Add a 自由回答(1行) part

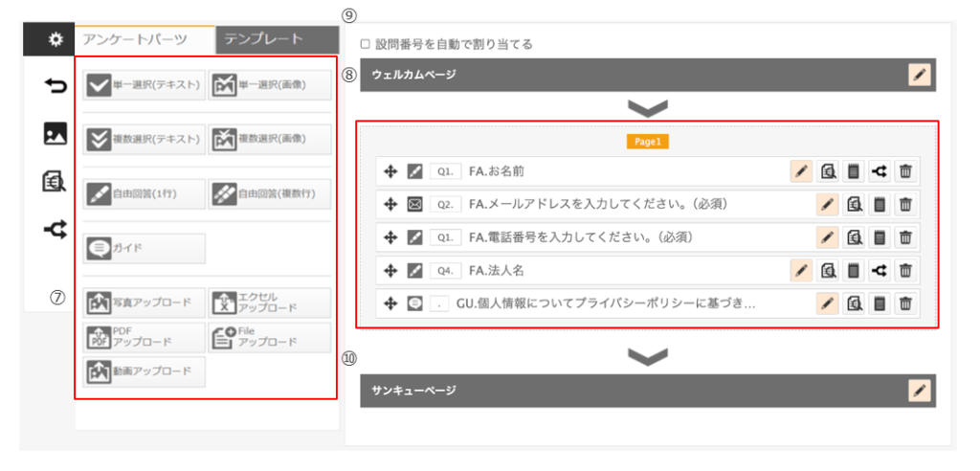tap(144, 194)
